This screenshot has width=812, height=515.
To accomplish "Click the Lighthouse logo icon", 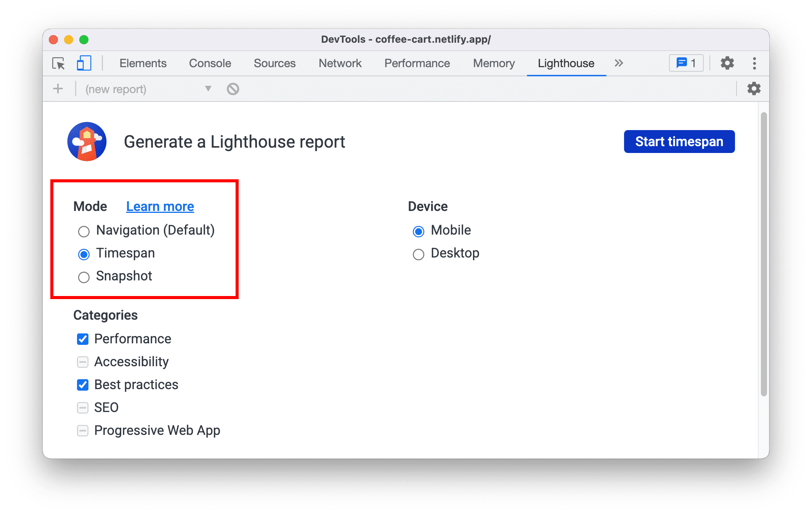I will [88, 142].
